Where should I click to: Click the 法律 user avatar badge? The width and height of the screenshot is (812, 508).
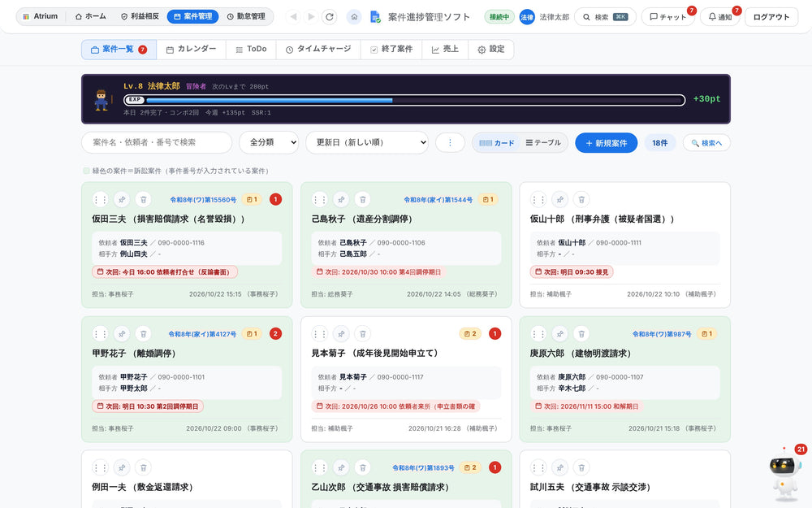(x=527, y=17)
